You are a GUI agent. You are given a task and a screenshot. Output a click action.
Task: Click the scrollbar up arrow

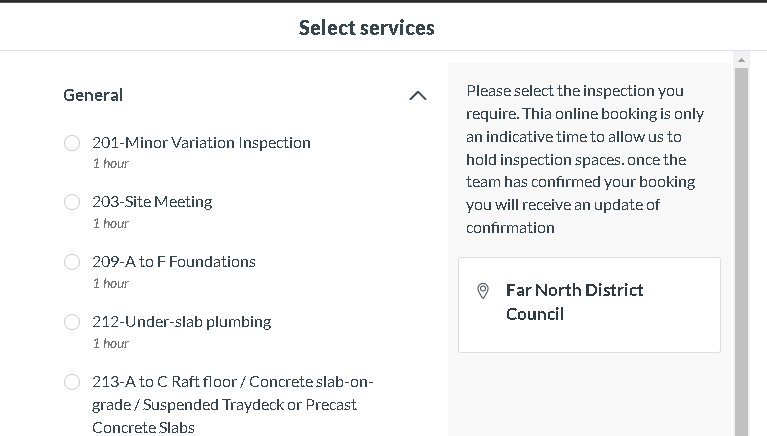click(x=741, y=60)
